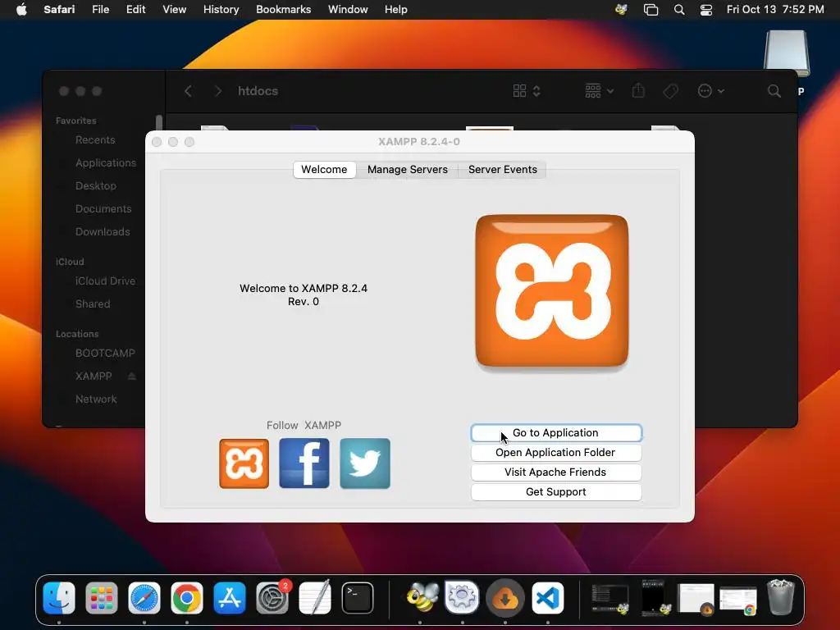The image size is (840, 630).
Task: Select Recents in Finder sidebar
Action: pyautogui.click(x=95, y=139)
